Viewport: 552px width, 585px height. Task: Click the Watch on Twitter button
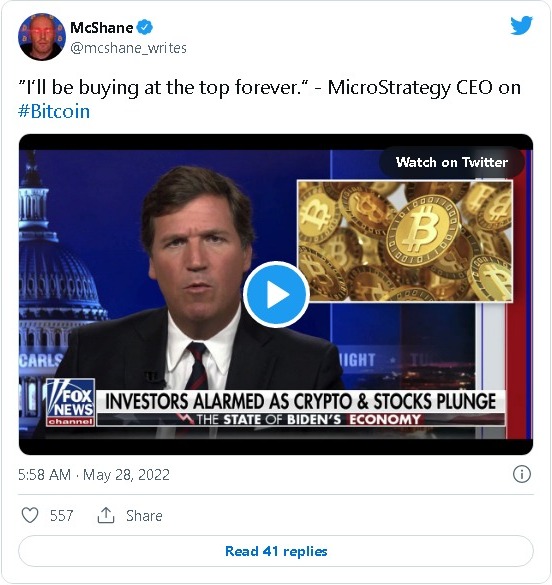(452, 162)
